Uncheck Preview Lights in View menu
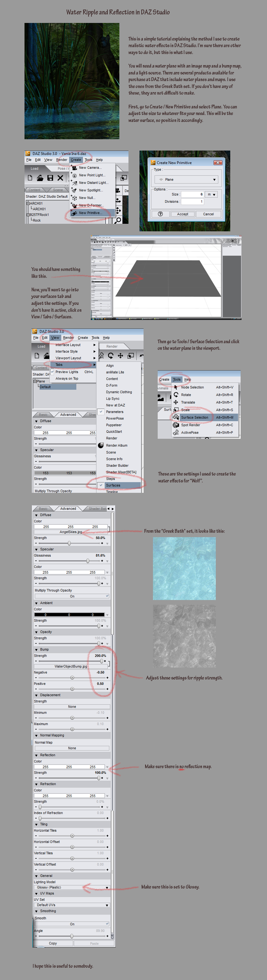The height and width of the screenshot is (980, 267). tap(52, 372)
